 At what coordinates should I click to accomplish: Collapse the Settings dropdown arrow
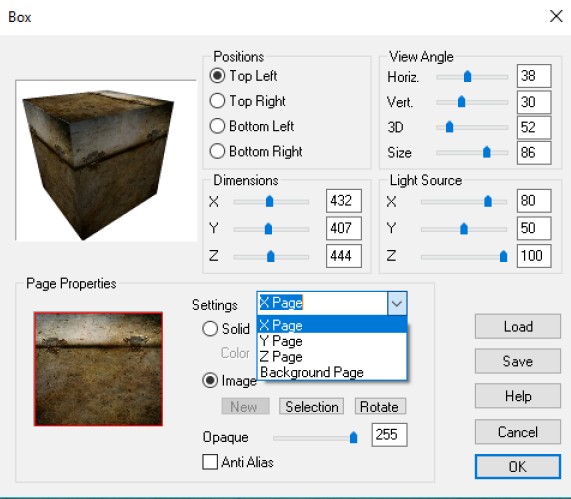click(x=397, y=303)
